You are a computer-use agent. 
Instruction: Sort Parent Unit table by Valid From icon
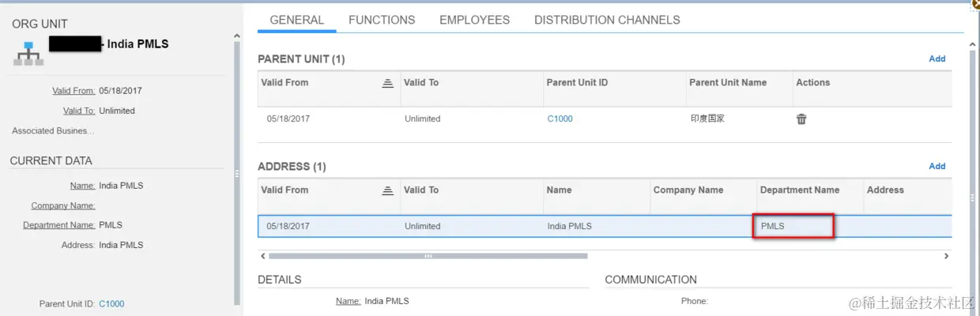(x=387, y=83)
